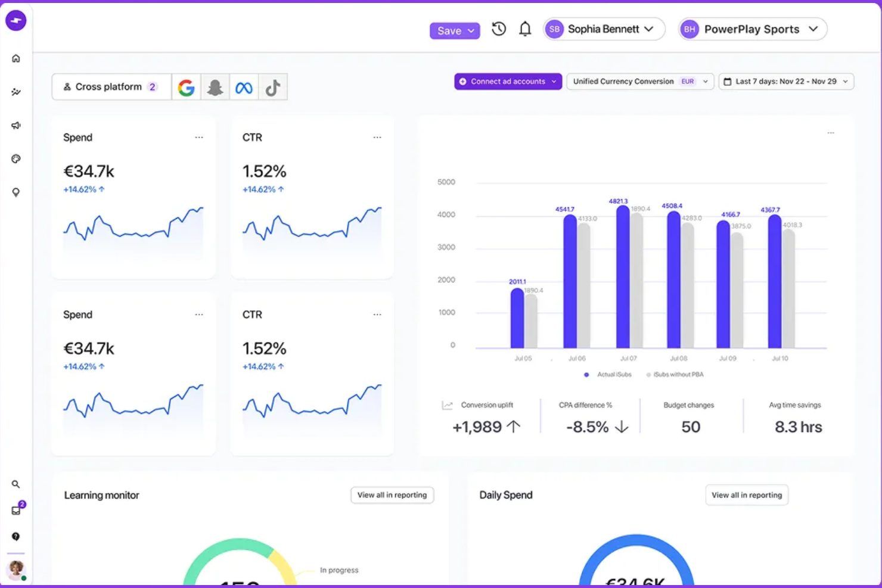Open the version history clock icon
This screenshot has width=882, height=588.
click(x=499, y=29)
